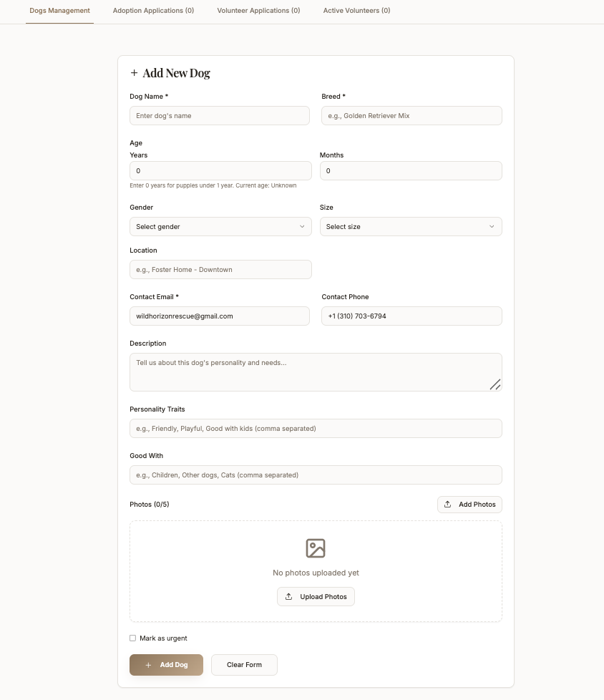Viewport: 604px width, 700px height.
Task: Click the Months age field
Action: 410,171
